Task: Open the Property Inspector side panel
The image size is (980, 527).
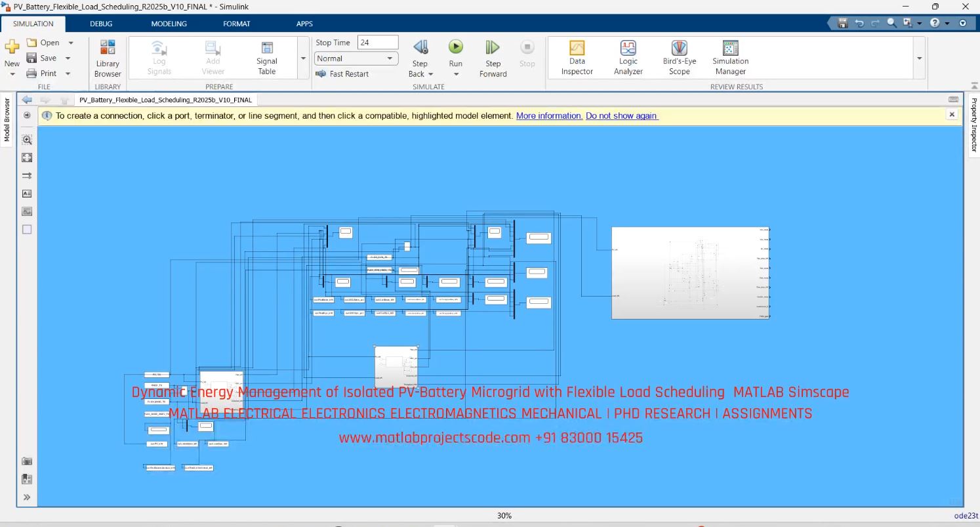Action: click(x=973, y=125)
